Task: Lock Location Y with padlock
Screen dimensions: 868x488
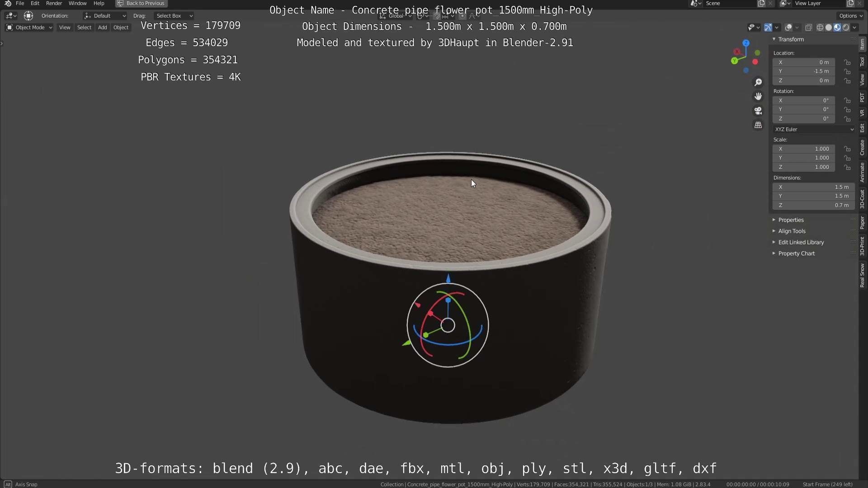Action: point(848,71)
